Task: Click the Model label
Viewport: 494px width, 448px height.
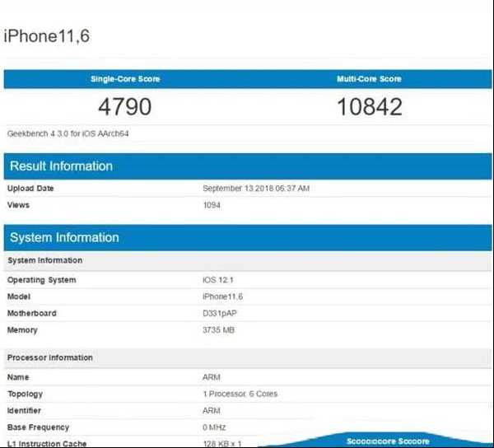Action: coord(19,296)
